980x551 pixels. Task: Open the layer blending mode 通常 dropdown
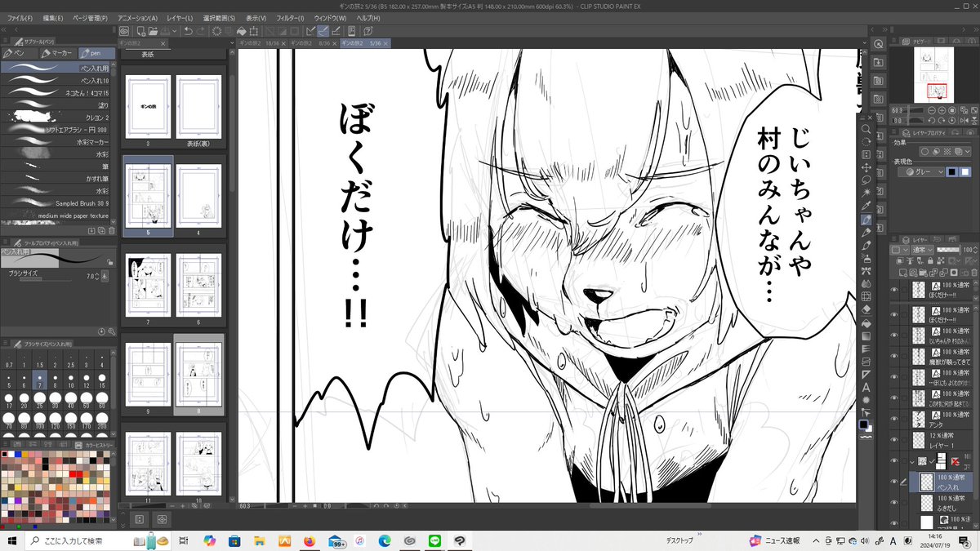click(923, 250)
